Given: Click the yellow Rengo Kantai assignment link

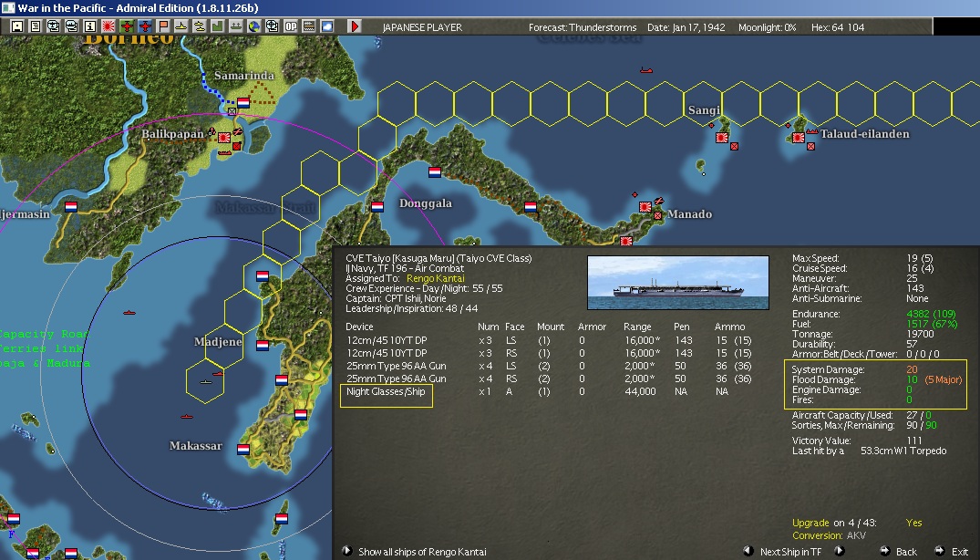Looking at the screenshot, I should coord(435,278).
